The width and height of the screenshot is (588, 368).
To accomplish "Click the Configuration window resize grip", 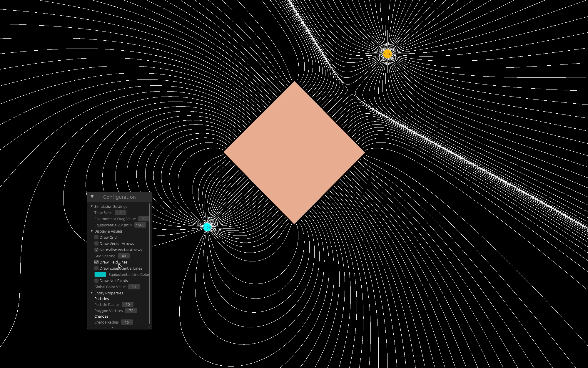I will coord(149,327).
